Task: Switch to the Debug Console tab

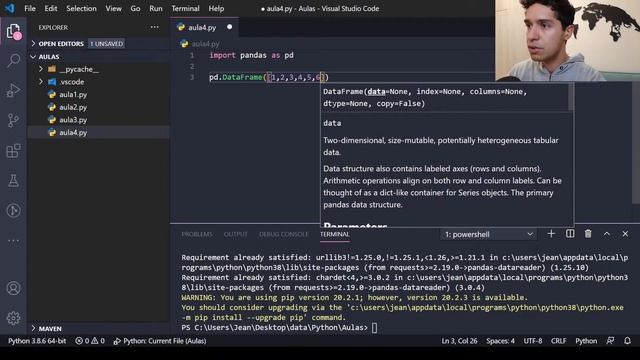Action: tap(283, 234)
